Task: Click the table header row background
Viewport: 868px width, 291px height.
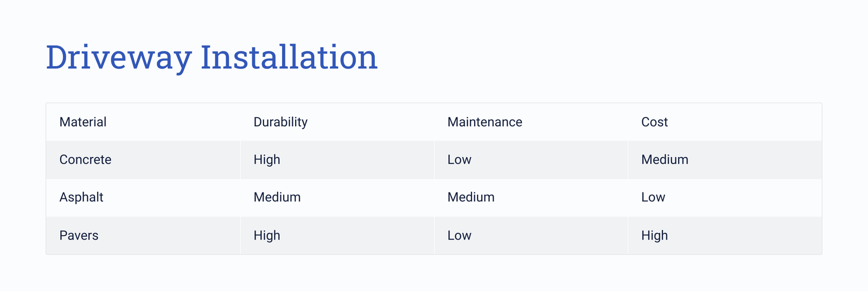Action: [x=434, y=122]
